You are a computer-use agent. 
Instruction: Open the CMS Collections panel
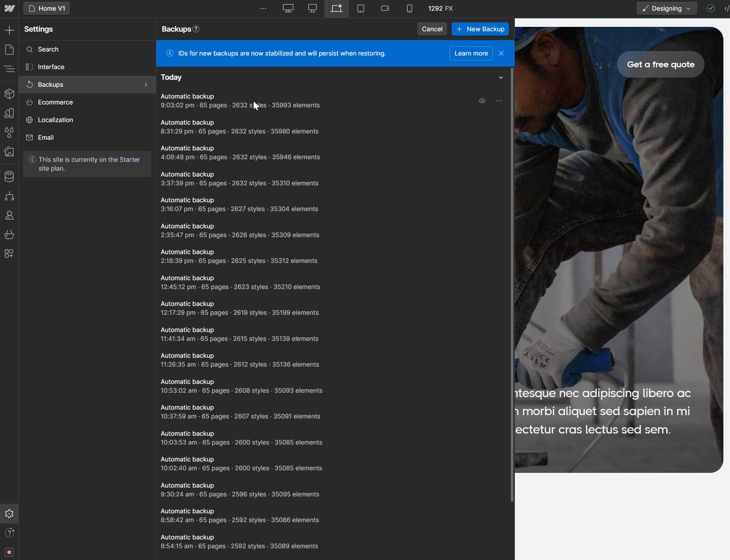coord(9,176)
